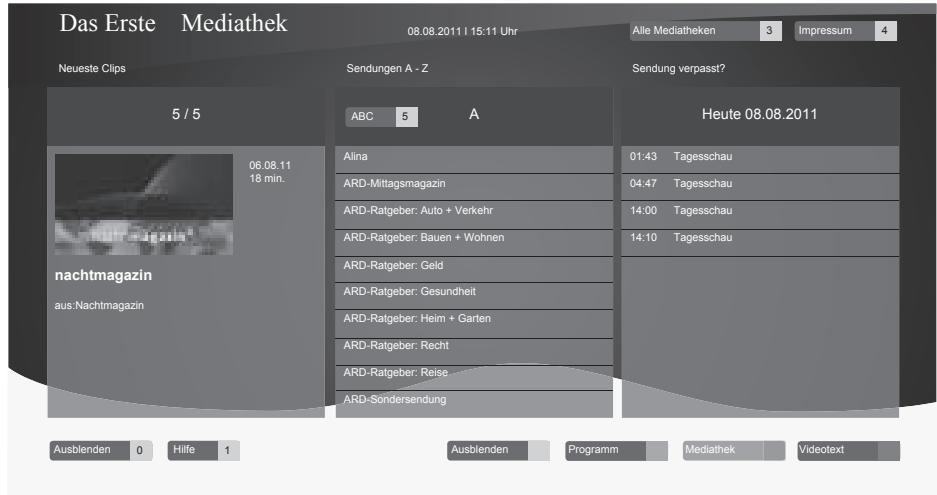The width and height of the screenshot is (937, 495).
Task: Select the ABC letter chooser button
Action: tap(381, 117)
